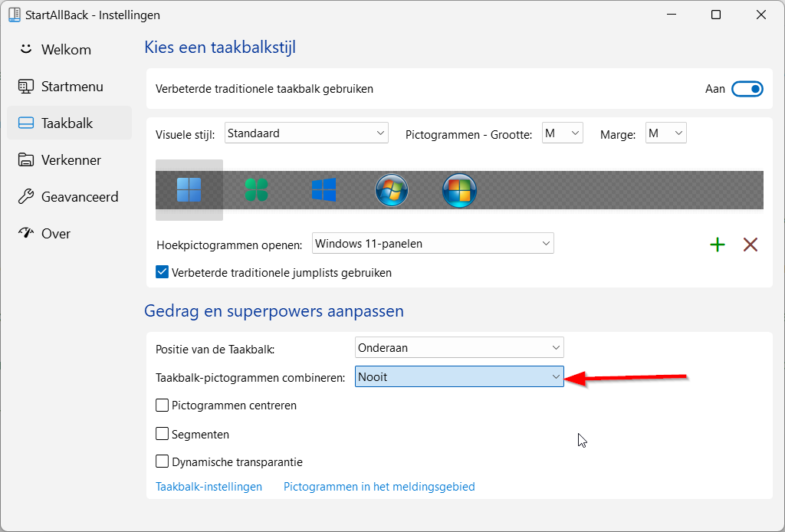Click the 'StartAllBack - Instellingen' window title
The image size is (785, 532).
point(93,15)
